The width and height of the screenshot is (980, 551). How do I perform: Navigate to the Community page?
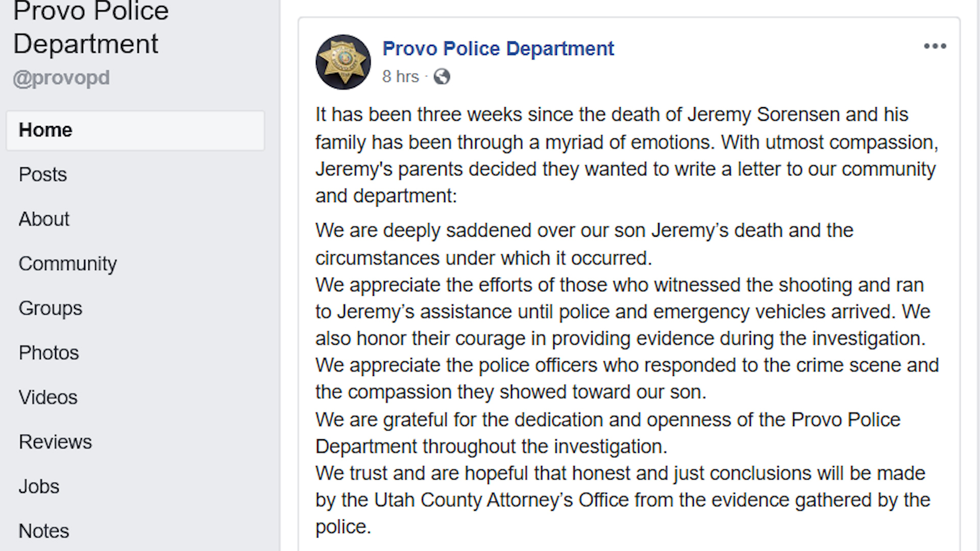68,264
